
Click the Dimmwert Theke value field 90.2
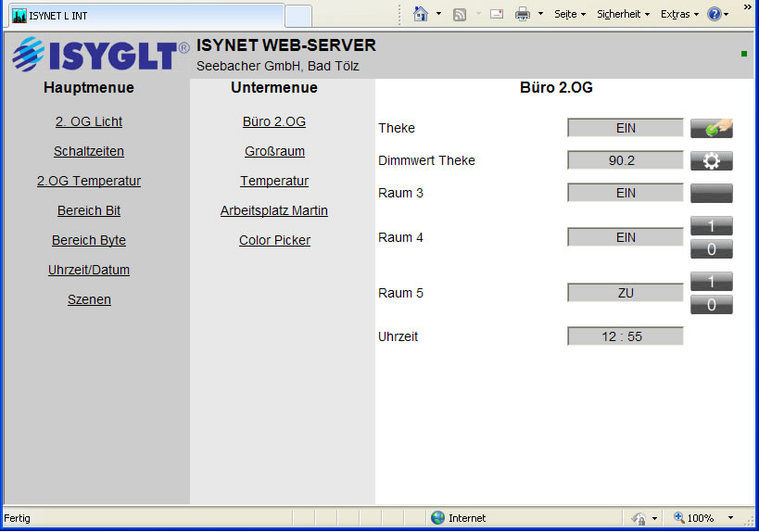(625, 160)
